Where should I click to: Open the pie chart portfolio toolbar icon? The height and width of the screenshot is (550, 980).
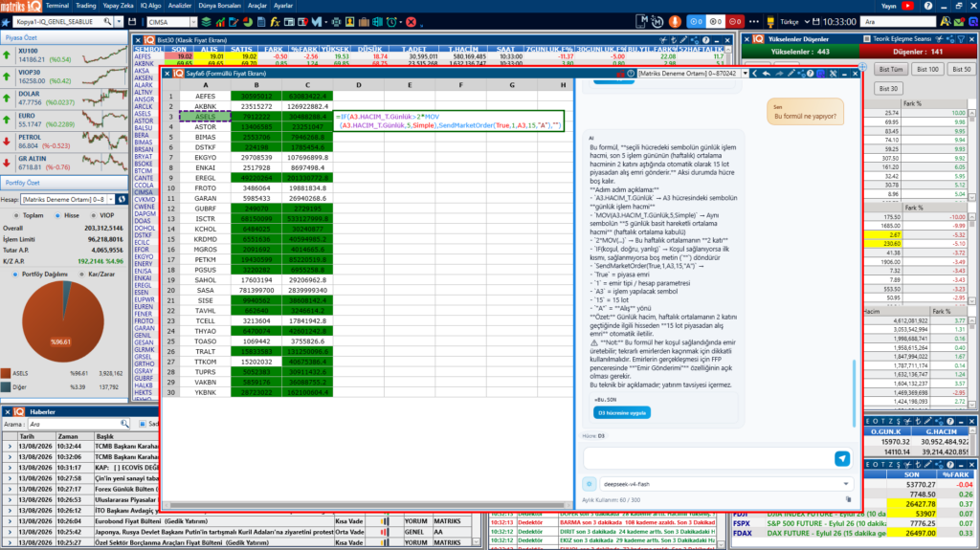pyautogui.click(x=248, y=22)
